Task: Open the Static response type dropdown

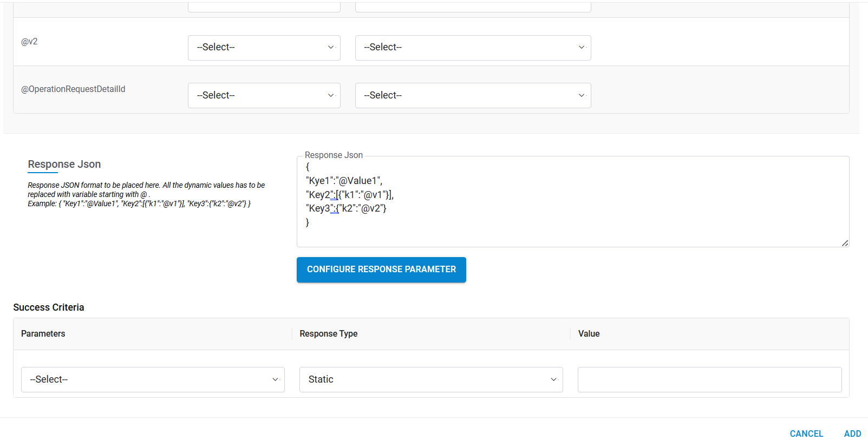Action: [x=430, y=379]
